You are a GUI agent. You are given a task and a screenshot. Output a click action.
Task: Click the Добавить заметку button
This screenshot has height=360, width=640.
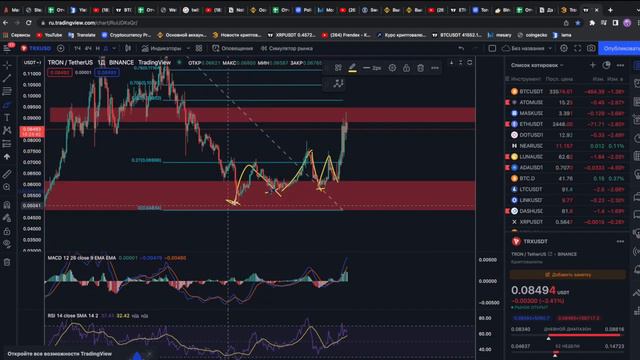coord(567,275)
